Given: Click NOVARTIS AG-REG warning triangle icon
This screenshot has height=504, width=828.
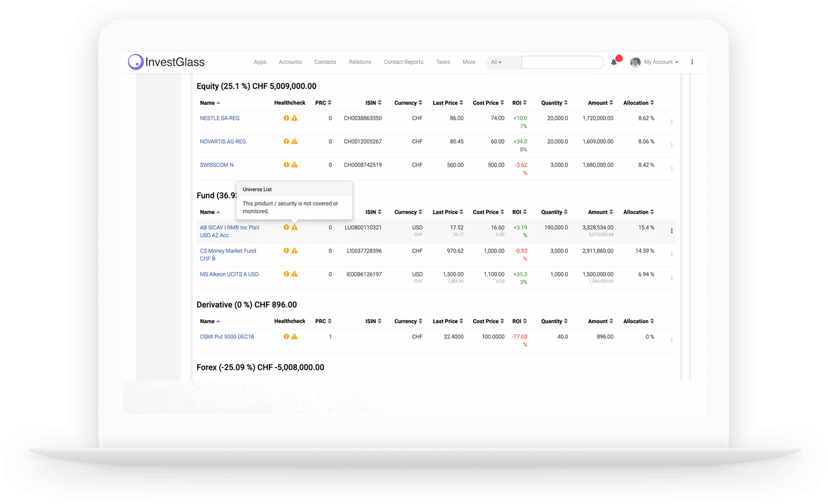Looking at the screenshot, I should [295, 141].
